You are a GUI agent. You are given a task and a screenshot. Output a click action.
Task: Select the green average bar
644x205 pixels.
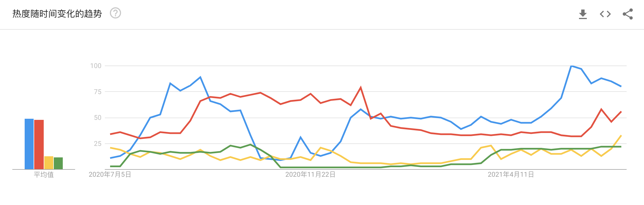click(58, 163)
